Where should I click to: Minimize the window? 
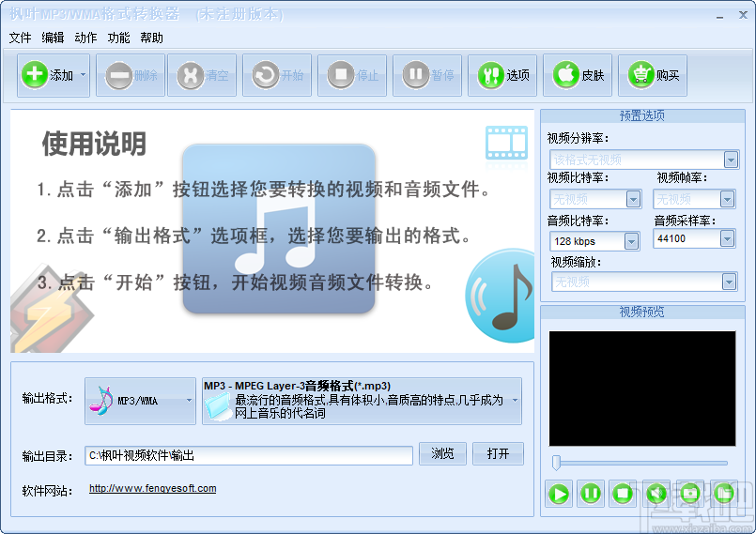click(x=719, y=15)
